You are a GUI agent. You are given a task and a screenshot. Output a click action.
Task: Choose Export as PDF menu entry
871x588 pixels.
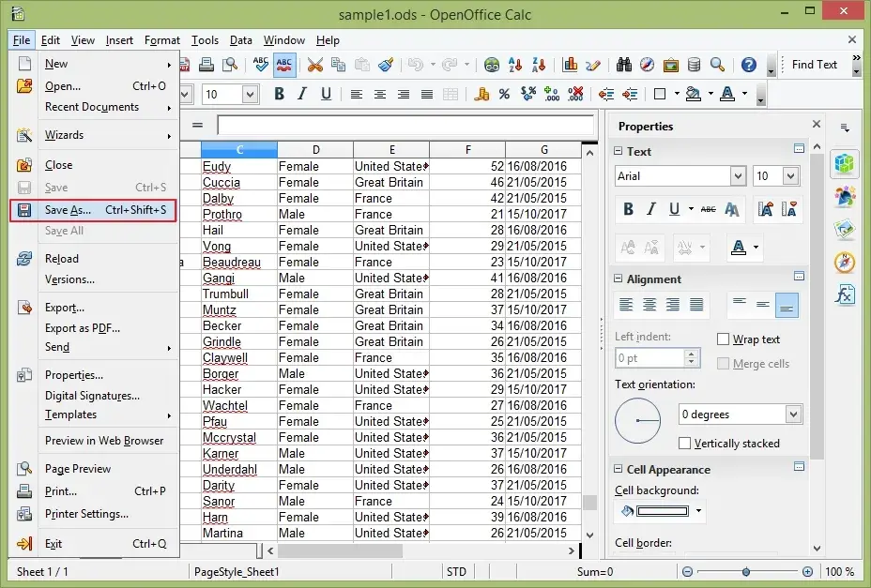pyautogui.click(x=83, y=328)
